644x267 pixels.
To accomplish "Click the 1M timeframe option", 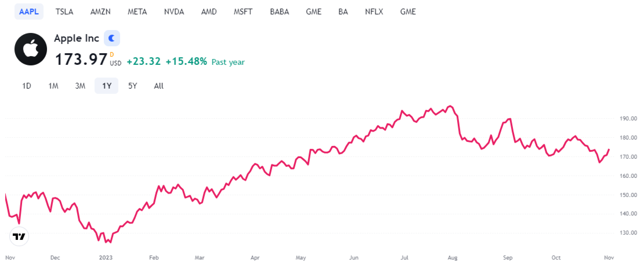I will [53, 86].
